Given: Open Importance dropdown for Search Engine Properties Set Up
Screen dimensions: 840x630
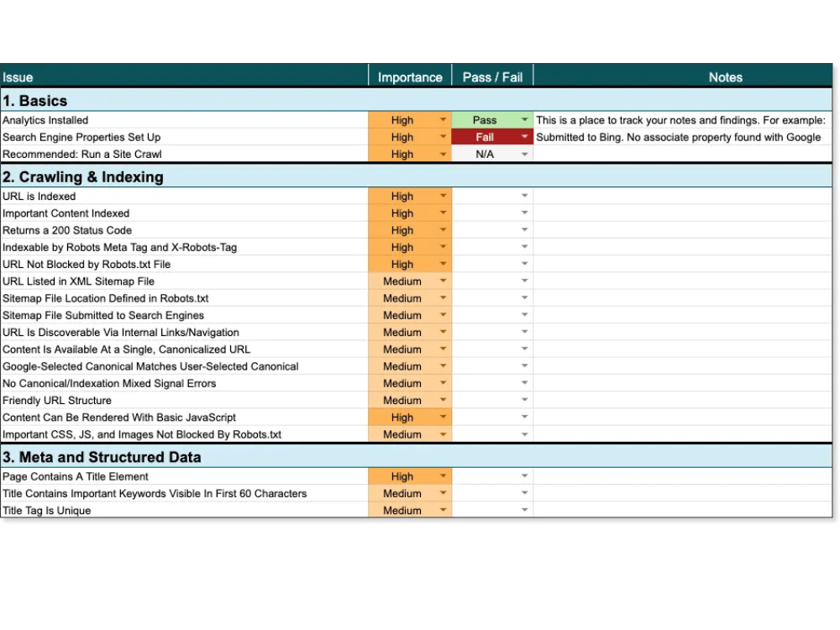Looking at the screenshot, I should click(x=443, y=137).
